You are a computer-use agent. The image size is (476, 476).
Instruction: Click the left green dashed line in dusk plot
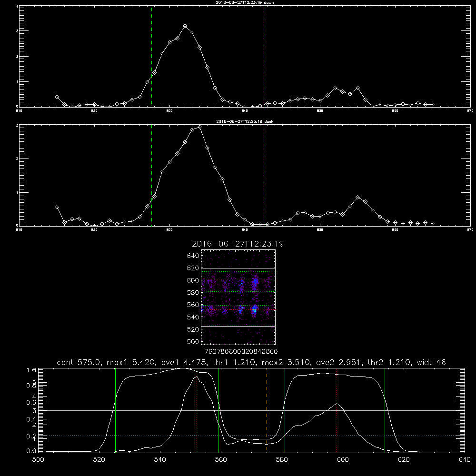[x=151, y=175]
